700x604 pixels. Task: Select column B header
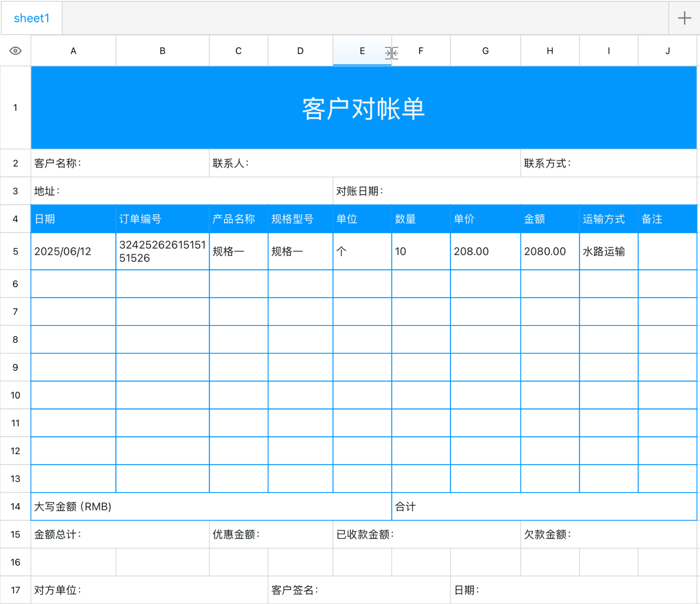pos(163,51)
